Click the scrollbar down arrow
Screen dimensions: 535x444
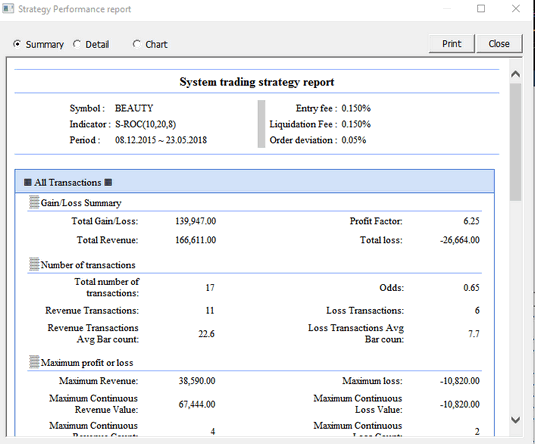pyautogui.click(x=516, y=419)
